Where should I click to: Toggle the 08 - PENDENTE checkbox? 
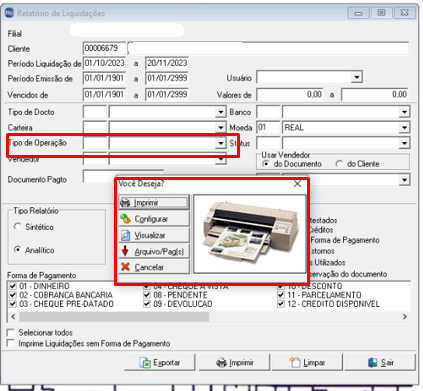click(x=147, y=295)
